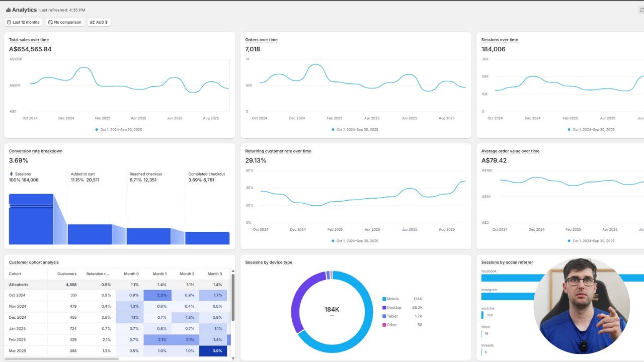
Task: Click the Tablet legend color swatch
Action: (x=384, y=316)
